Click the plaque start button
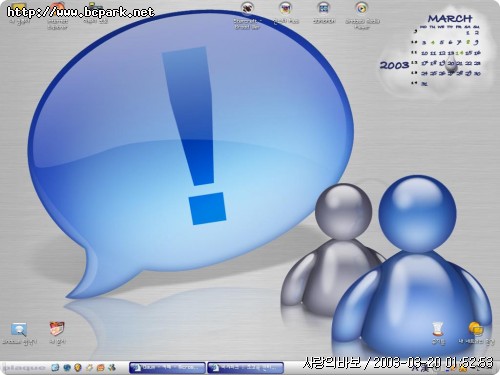The height and width of the screenshot is (375, 500). coord(24,368)
